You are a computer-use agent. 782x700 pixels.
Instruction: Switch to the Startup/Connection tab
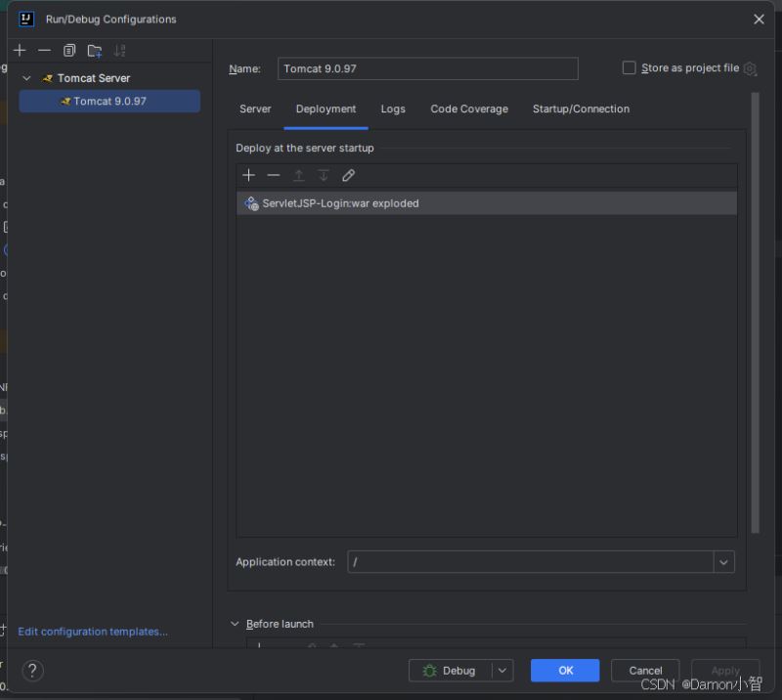pos(581,109)
